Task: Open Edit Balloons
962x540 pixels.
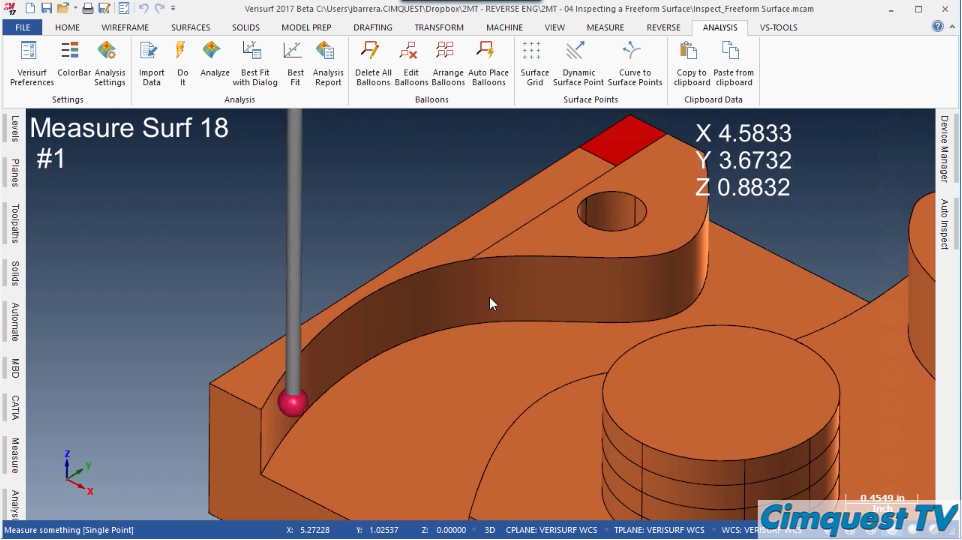Action: click(411, 63)
